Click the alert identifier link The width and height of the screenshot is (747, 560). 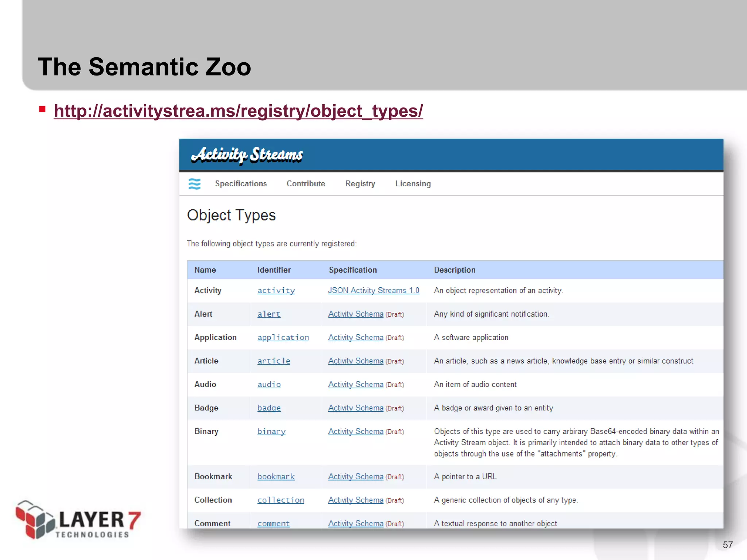pyautogui.click(x=269, y=314)
